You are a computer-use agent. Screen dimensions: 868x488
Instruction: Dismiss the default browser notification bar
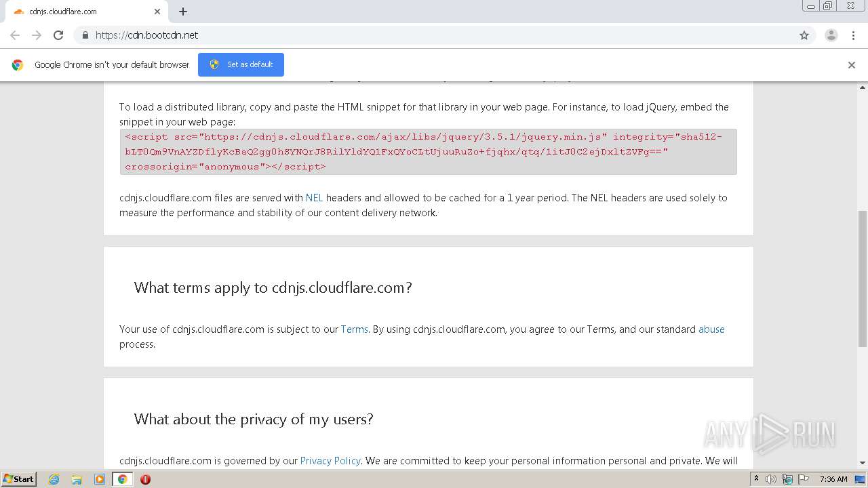[x=852, y=65]
